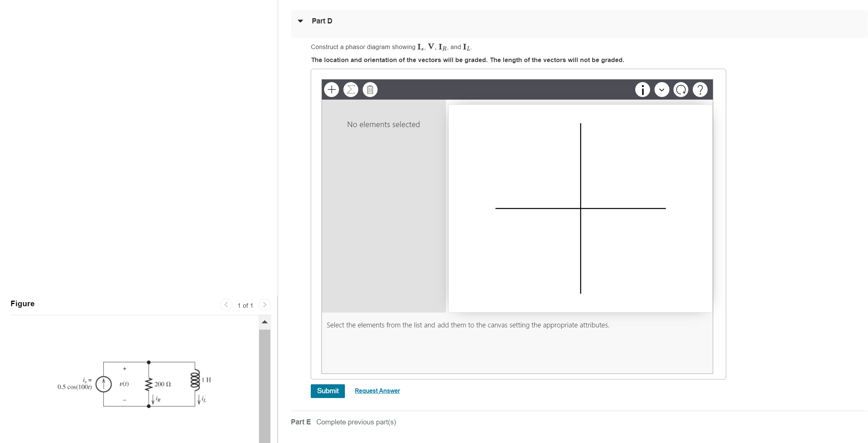Click the No elements selected panel
Image resolution: width=868 pixels, height=443 pixels.
pyautogui.click(x=383, y=125)
